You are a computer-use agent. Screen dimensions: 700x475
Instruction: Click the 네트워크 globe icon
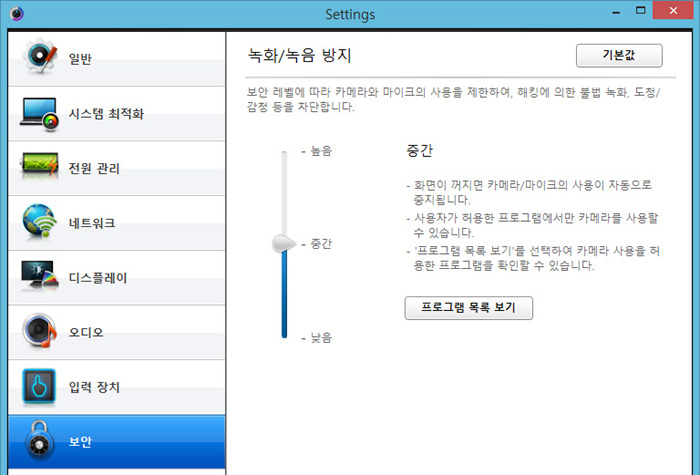point(39,221)
